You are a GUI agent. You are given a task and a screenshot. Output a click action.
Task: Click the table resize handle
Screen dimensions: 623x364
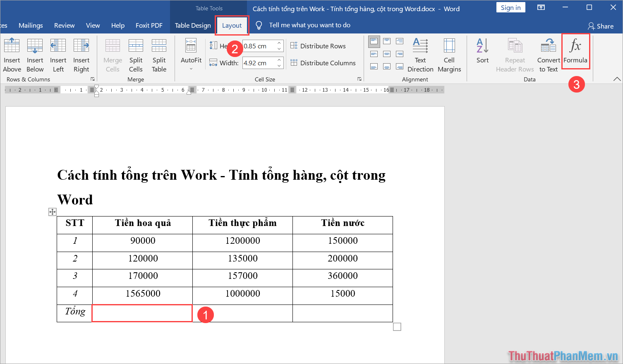pyautogui.click(x=397, y=327)
